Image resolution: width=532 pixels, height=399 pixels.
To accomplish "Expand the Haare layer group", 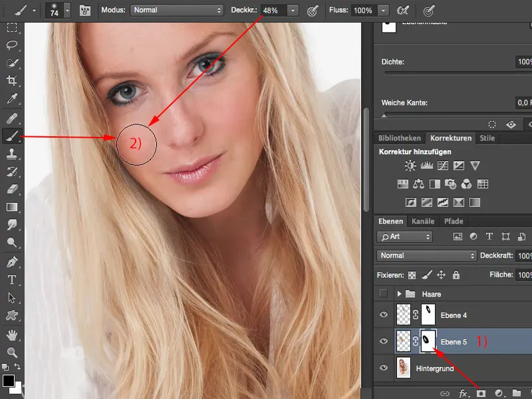I will (400, 293).
